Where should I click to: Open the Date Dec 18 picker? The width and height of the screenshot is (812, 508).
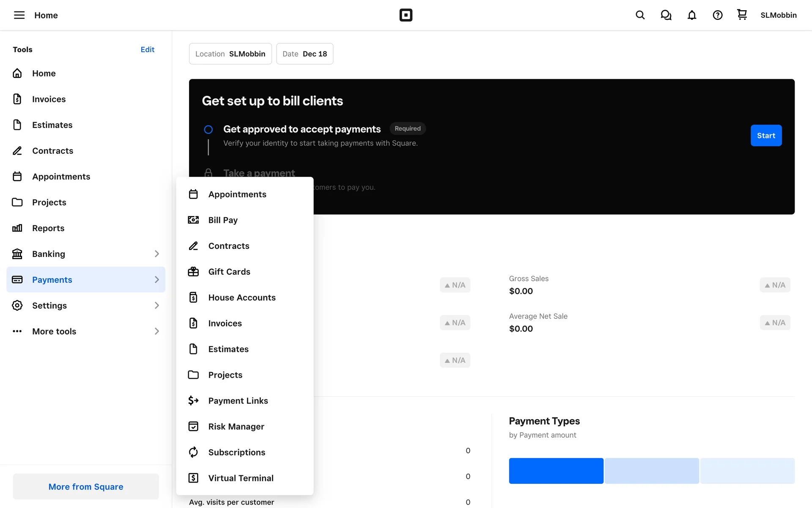pyautogui.click(x=304, y=54)
